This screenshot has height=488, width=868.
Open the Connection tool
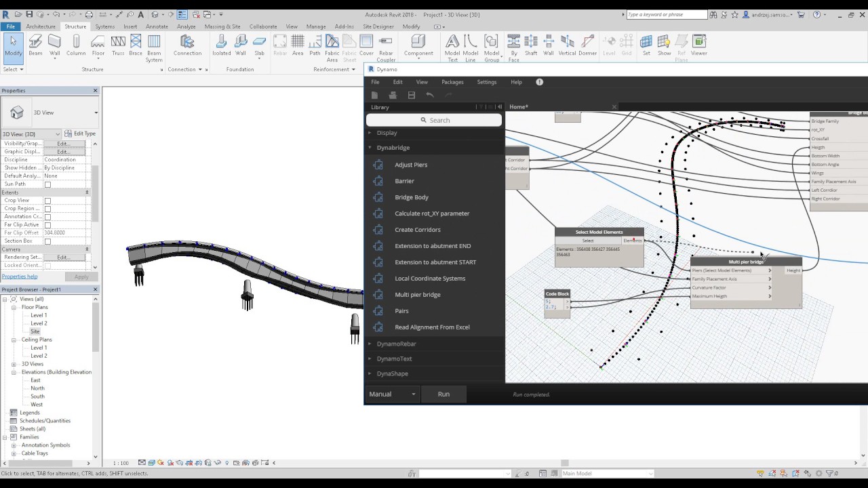187,45
